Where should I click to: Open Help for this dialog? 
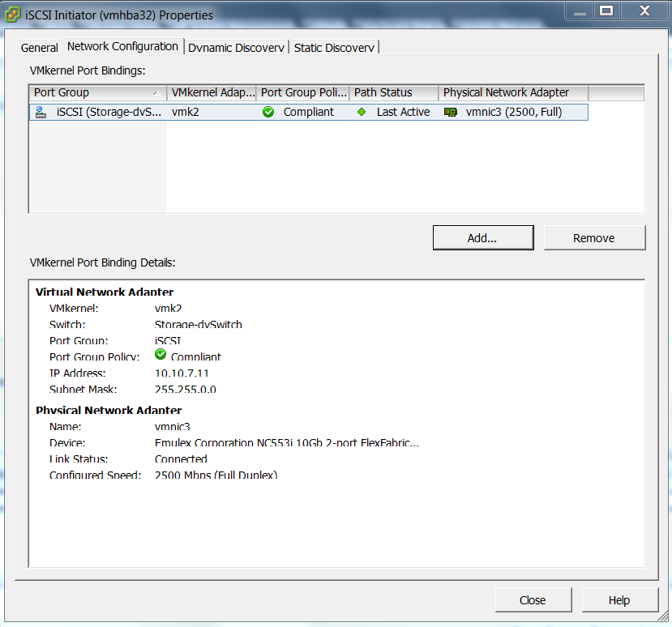618,600
